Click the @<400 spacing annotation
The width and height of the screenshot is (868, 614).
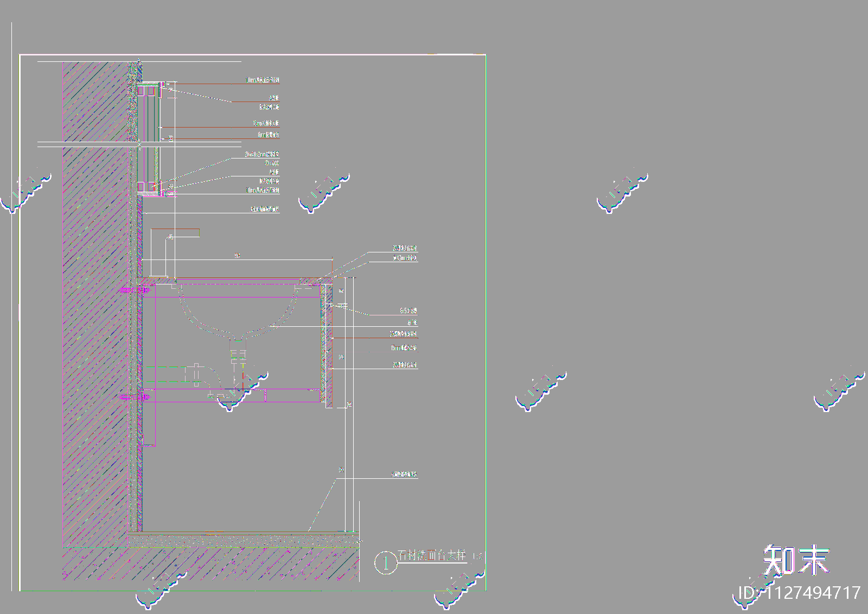(272, 163)
